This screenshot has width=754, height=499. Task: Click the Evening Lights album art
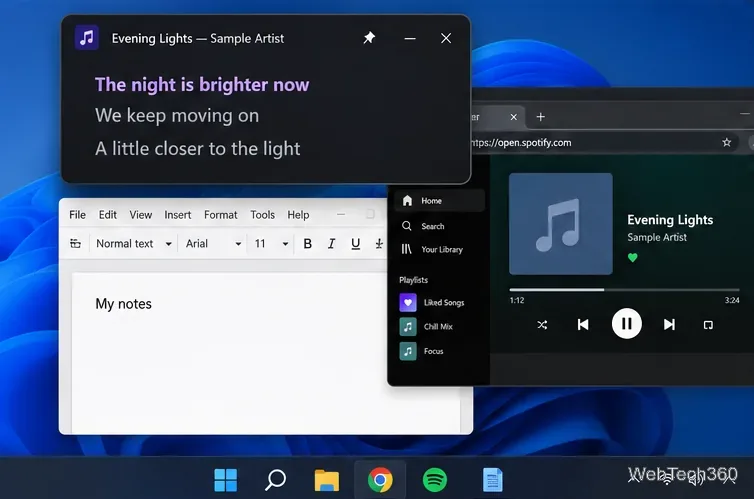click(561, 224)
